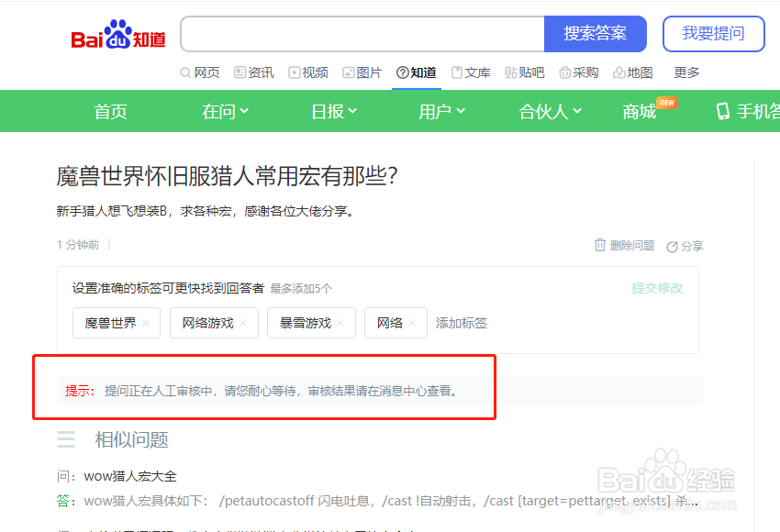Click the 采购 purchasing icon
The width and height of the screenshot is (780, 532).
563,72
